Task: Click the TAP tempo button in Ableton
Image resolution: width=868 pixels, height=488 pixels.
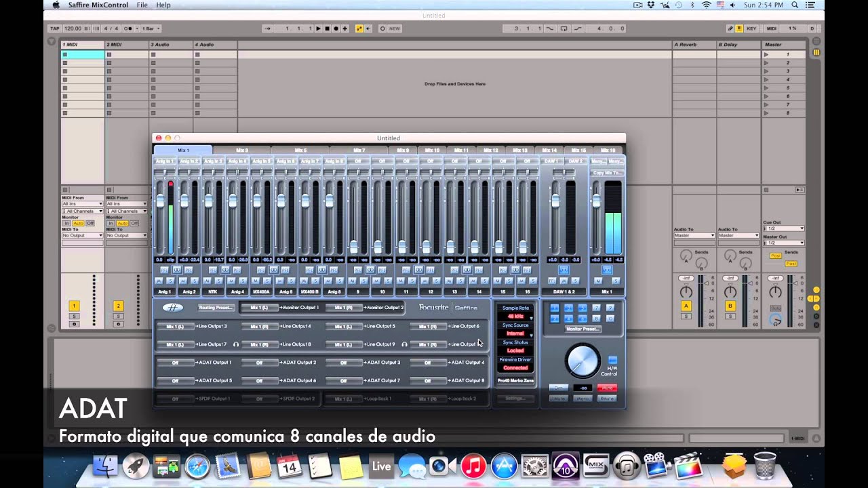Action: (x=55, y=28)
